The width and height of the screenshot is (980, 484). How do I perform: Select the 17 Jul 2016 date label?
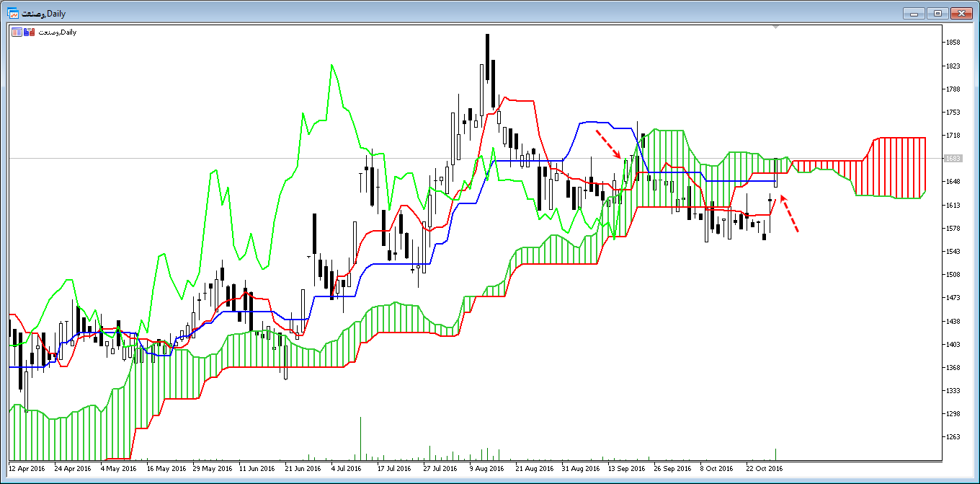click(396, 468)
